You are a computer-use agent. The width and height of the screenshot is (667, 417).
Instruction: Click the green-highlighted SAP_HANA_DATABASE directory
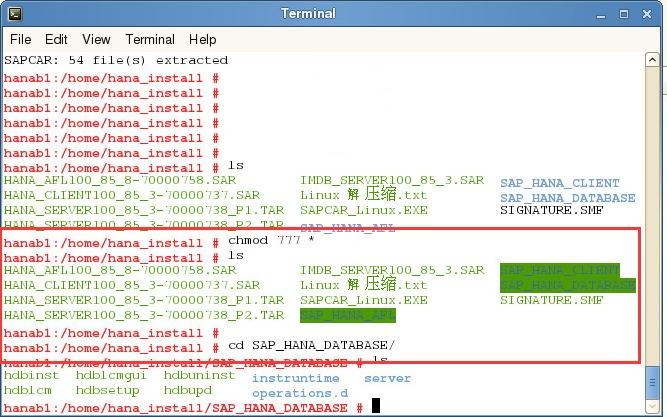point(568,285)
